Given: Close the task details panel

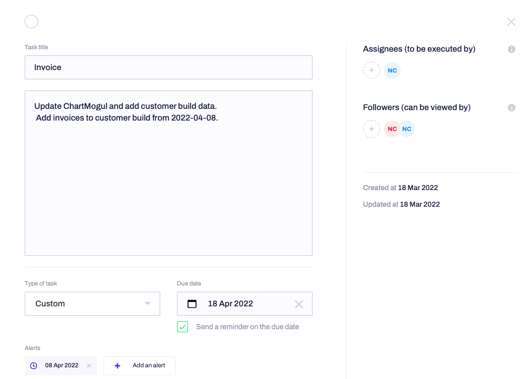Looking at the screenshot, I should tap(511, 22).
